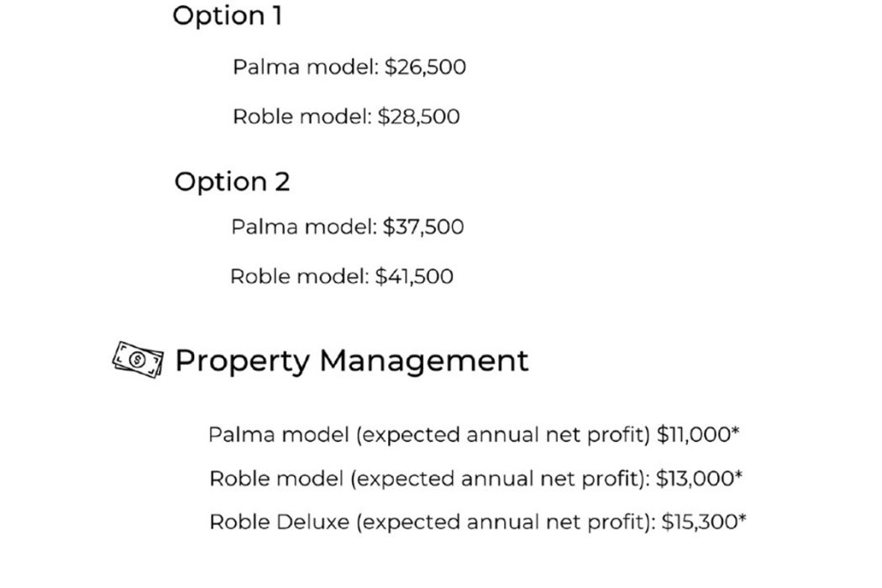882x588 pixels.
Task: Click Palma model $37,500 text
Action: 348,227
